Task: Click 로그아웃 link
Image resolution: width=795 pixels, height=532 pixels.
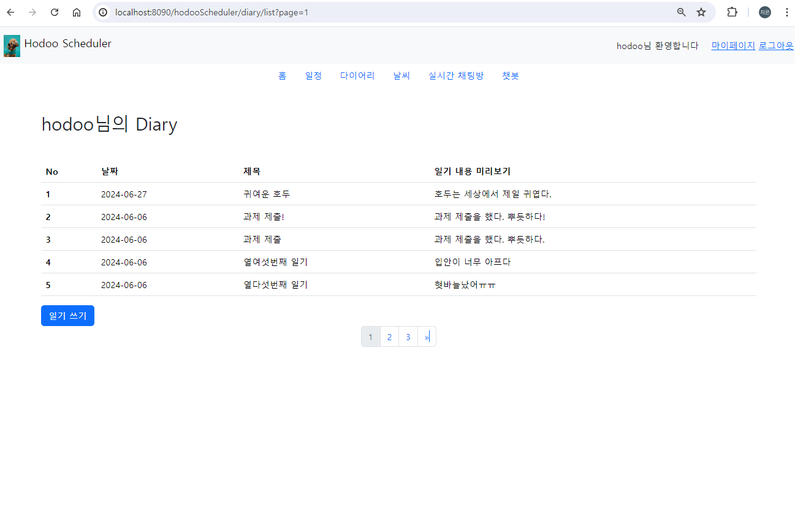Action: tap(776, 45)
